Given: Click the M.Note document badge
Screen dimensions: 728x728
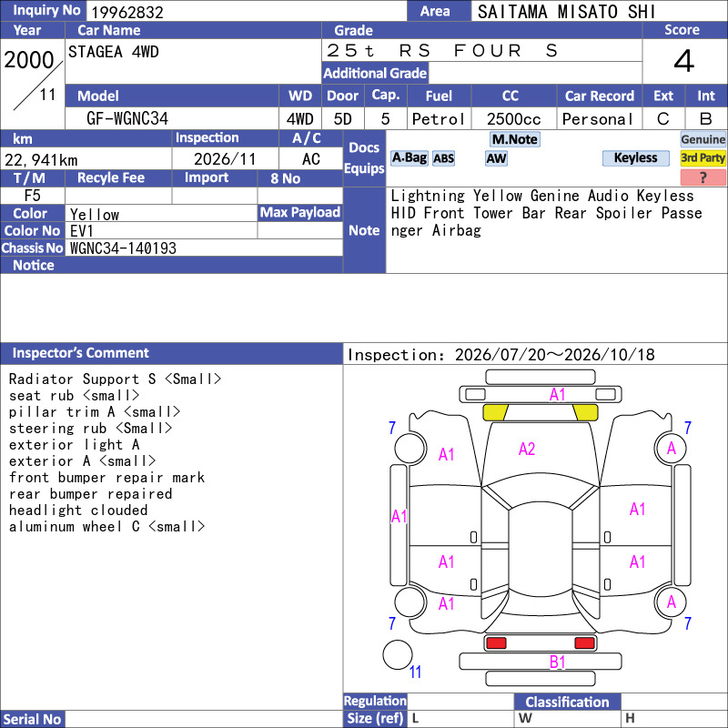Looking at the screenshot, I should (515, 139).
